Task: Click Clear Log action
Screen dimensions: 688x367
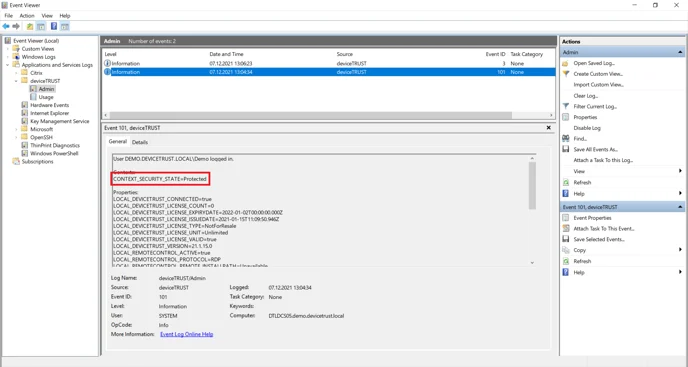Action: pyautogui.click(x=586, y=96)
